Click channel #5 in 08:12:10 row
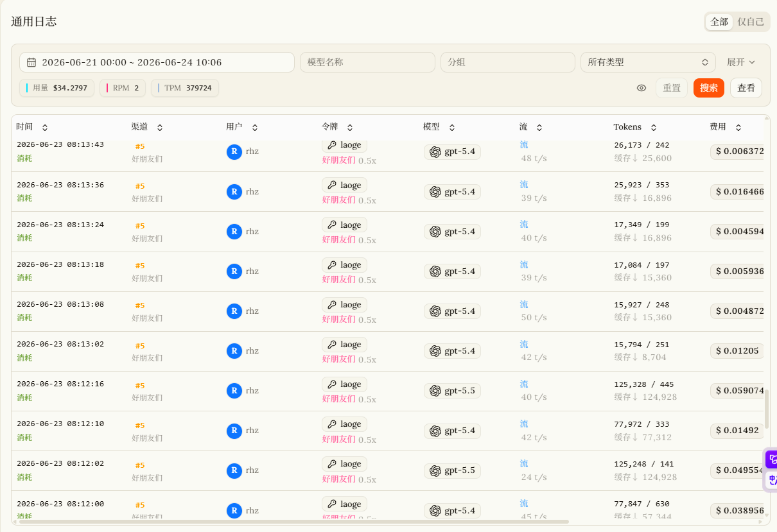777x532 pixels. pyautogui.click(x=140, y=425)
